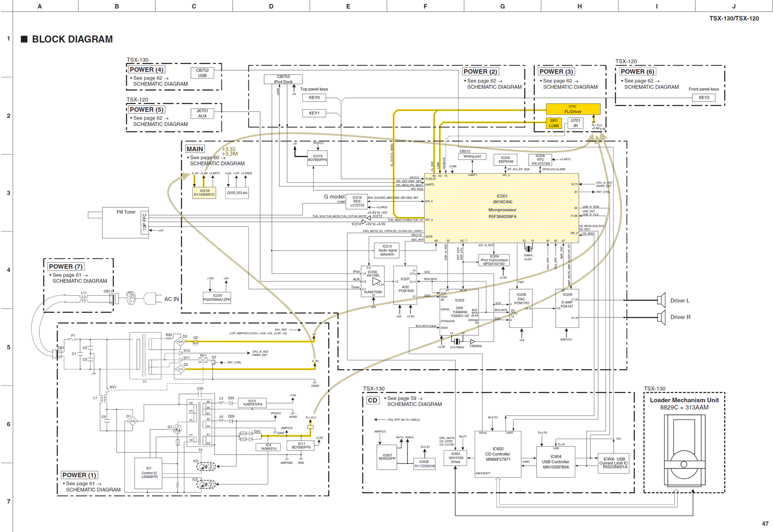Click the IC216 RDS LC72725 block

[x=357, y=201]
